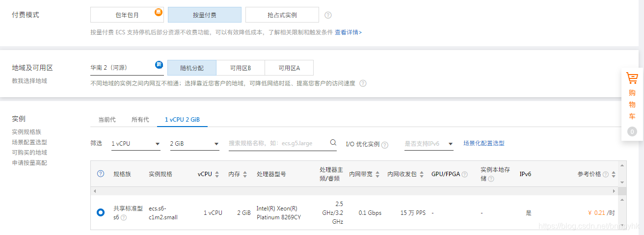Sort table by 参考价格 column
The width and height of the screenshot is (644, 235).
(614, 174)
